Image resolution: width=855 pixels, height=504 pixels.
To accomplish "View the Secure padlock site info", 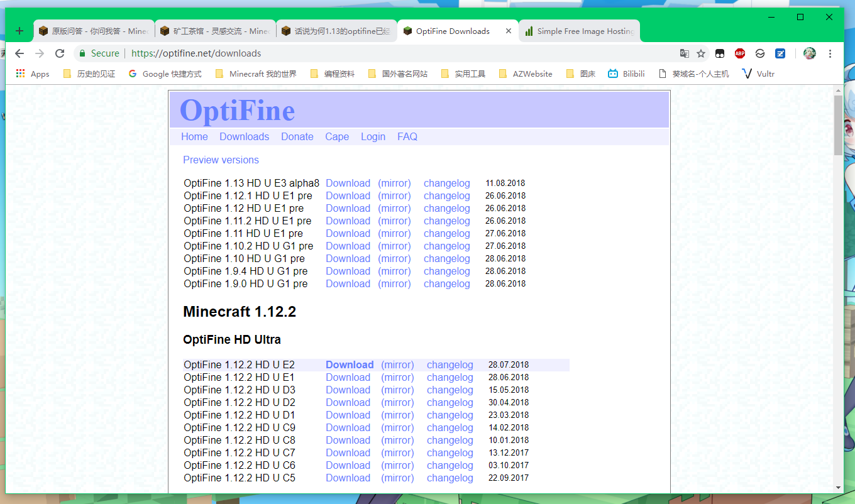I will click(x=99, y=53).
